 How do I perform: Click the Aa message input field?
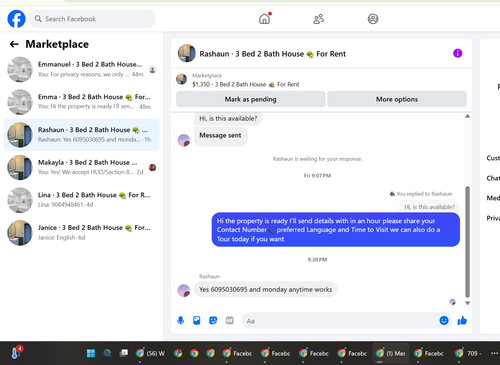coord(339,321)
